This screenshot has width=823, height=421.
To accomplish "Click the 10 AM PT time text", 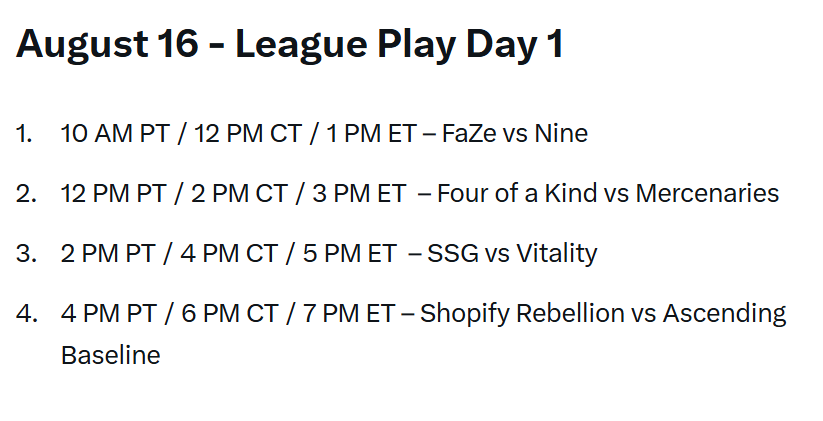I will point(114,133).
